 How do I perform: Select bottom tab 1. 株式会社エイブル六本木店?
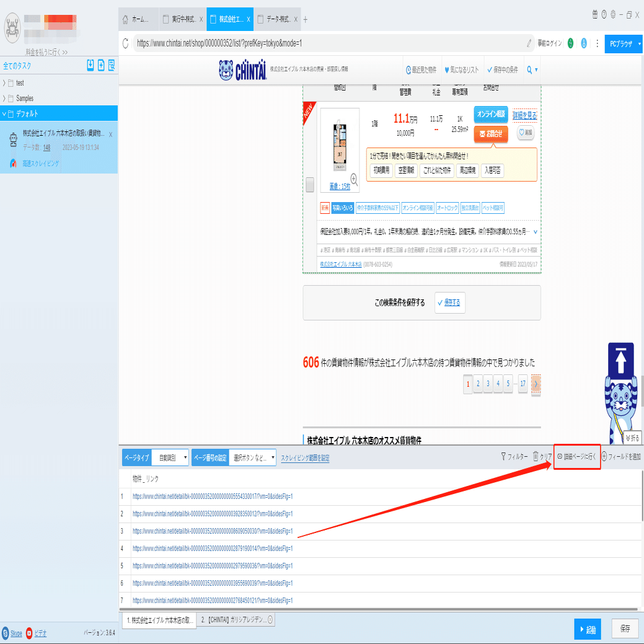click(159, 620)
